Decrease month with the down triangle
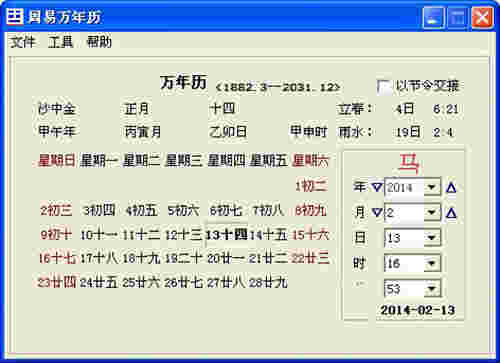The height and width of the screenshot is (363, 500). pos(377,212)
